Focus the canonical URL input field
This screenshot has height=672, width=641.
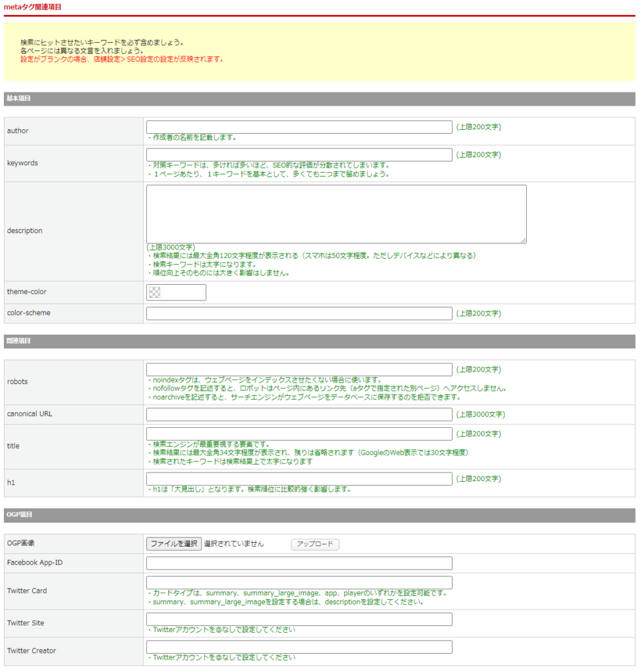click(299, 415)
